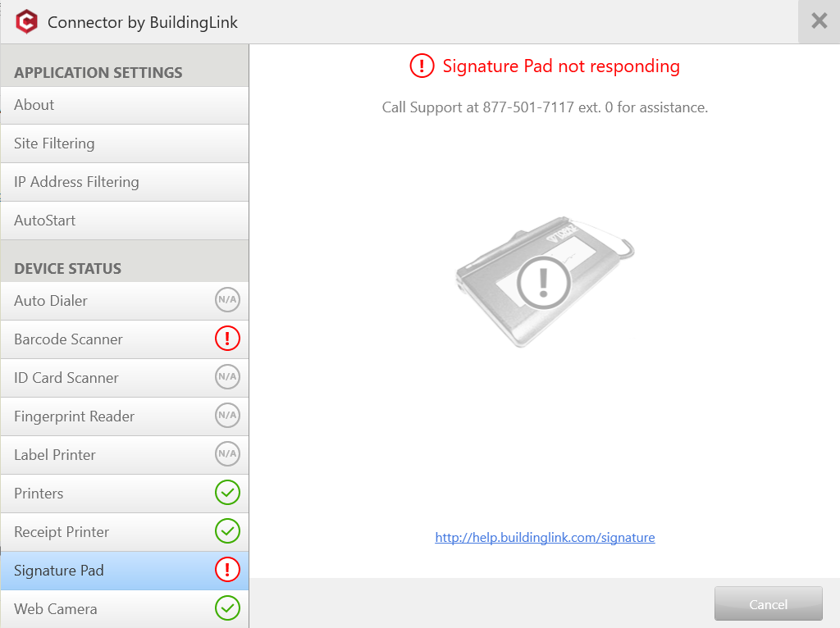The height and width of the screenshot is (628, 840).
Task: Click the Fingerprint Reader N/A badge
Action: point(228,416)
